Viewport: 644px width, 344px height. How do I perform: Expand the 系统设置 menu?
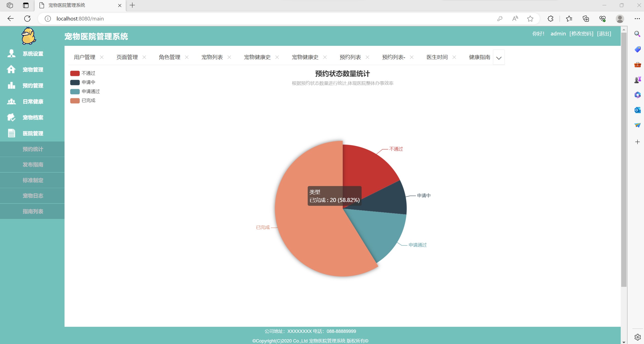tap(33, 54)
